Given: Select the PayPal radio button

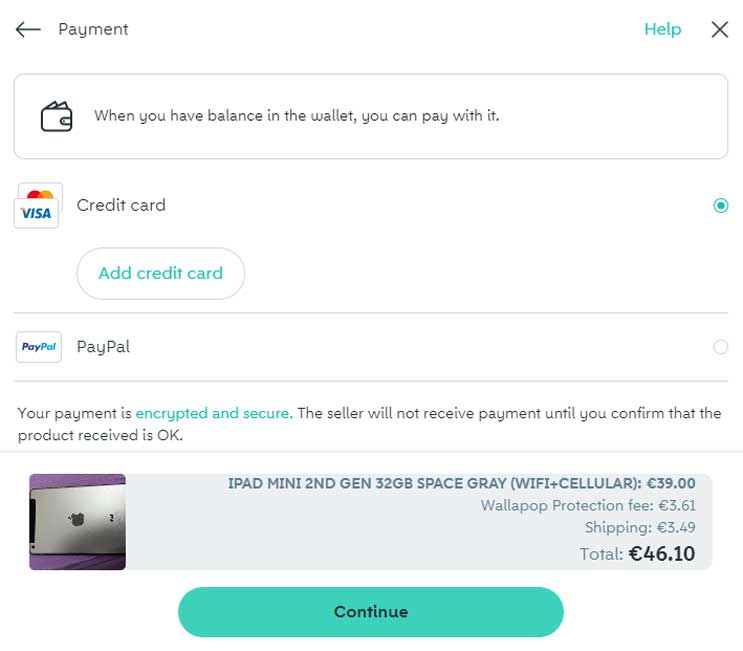Looking at the screenshot, I should [720, 347].
